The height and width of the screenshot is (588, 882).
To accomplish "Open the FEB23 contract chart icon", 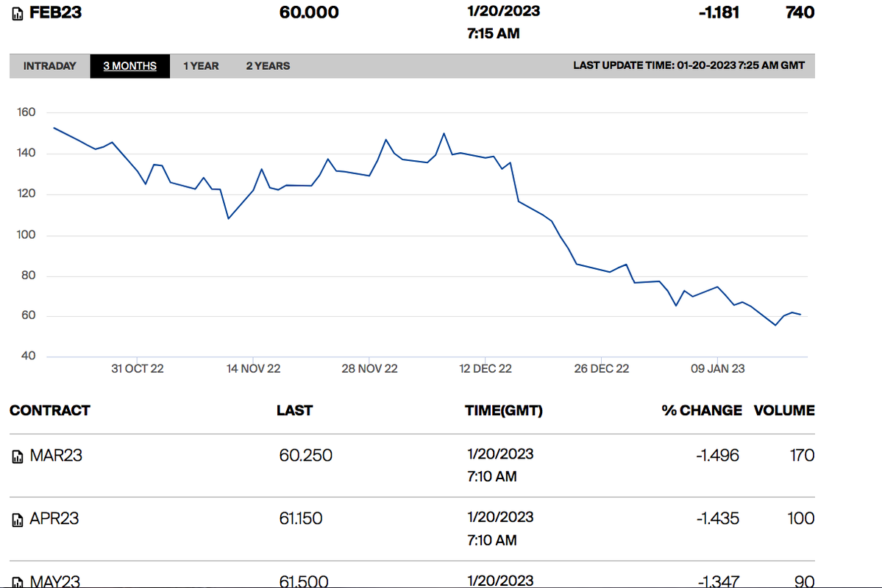I will pos(18,13).
